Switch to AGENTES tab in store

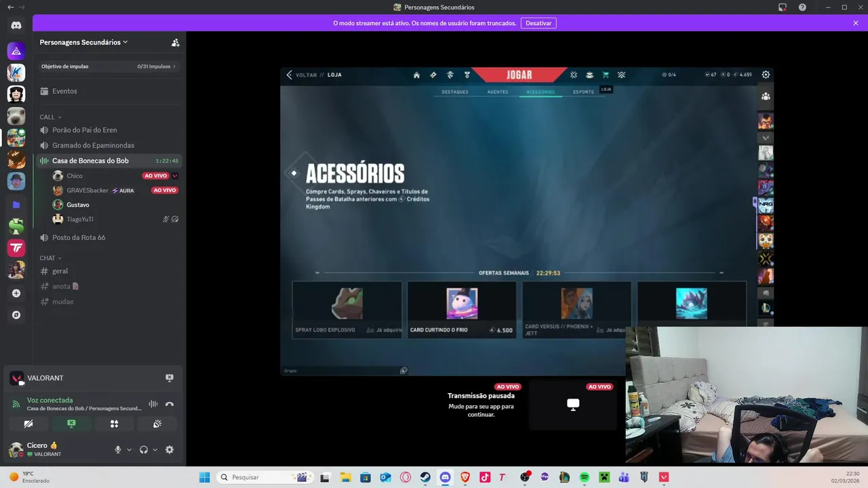point(498,91)
